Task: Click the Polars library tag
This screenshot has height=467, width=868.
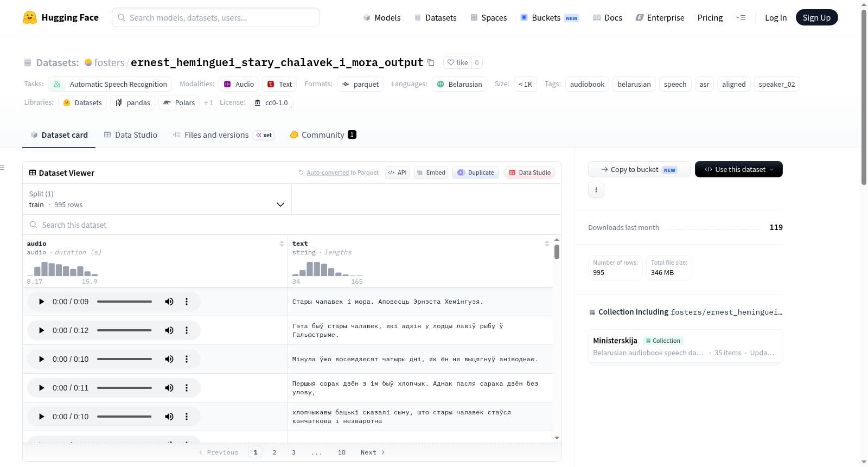Action: click(179, 103)
